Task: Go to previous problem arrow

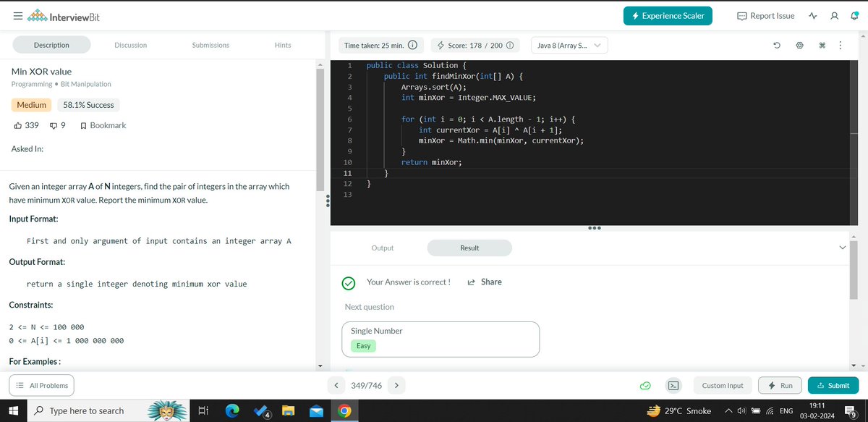Action: (336, 386)
